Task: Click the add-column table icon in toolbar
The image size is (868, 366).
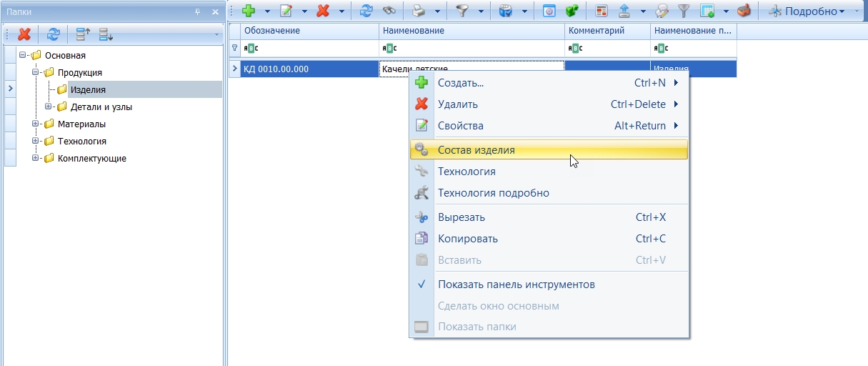Action: coord(708,11)
